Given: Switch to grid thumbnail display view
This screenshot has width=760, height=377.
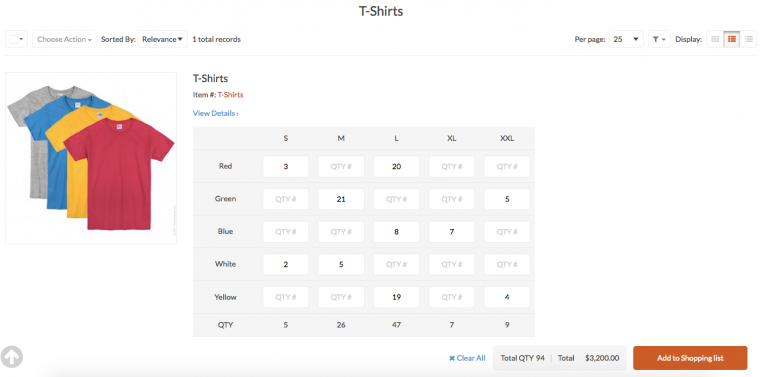Looking at the screenshot, I should click(715, 39).
